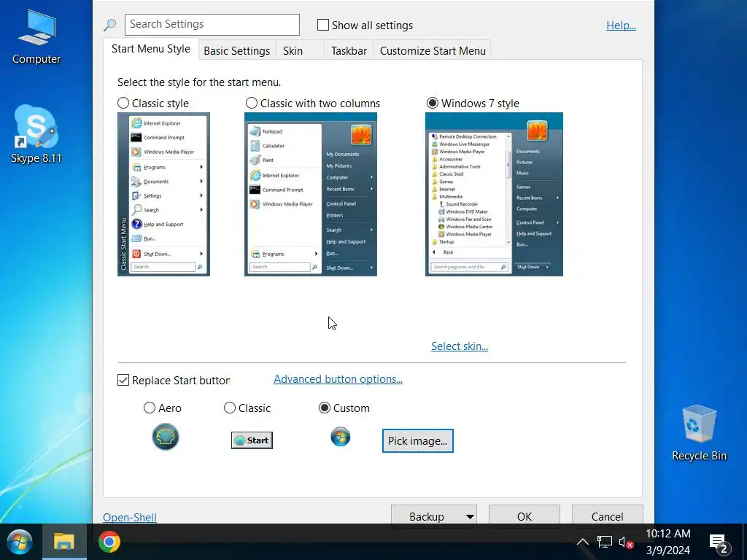Open the notification center icon
This screenshot has height=560, width=747.
[x=719, y=542]
